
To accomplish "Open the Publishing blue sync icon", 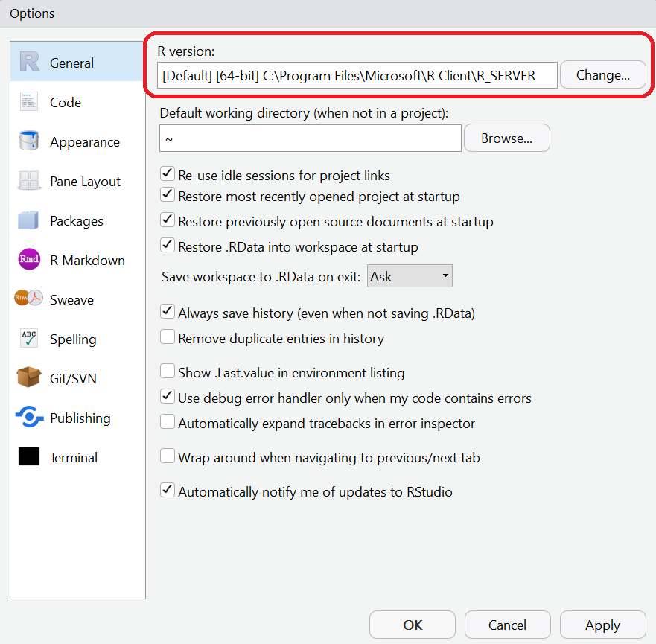I will pyautogui.click(x=29, y=417).
